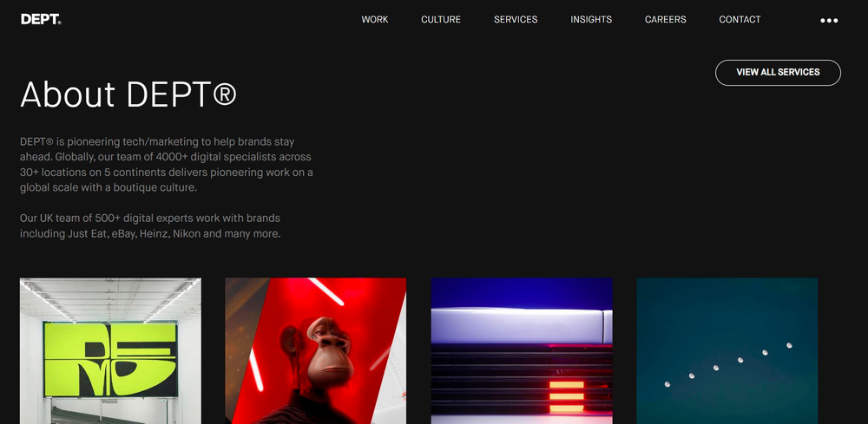This screenshot has height=424, width=868.
Task: Click the UK team brands paragraph
Action: coord(150,225)
